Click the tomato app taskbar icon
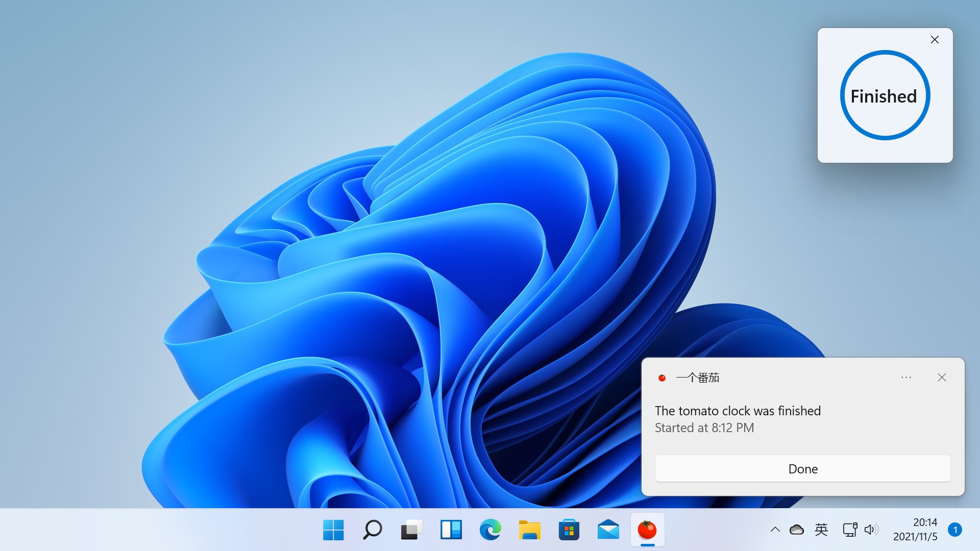Viewport: 980px width, 551px height. tap(647, 530)
